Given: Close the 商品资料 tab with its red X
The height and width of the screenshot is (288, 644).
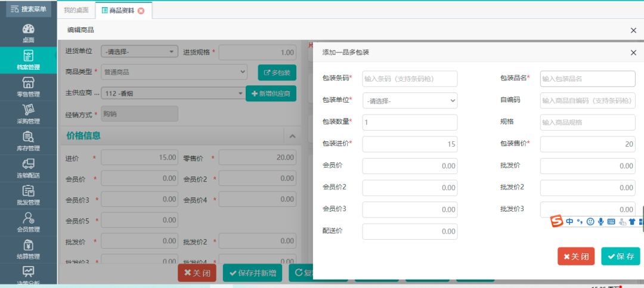Looking at the screenshot, I should 141,11.
